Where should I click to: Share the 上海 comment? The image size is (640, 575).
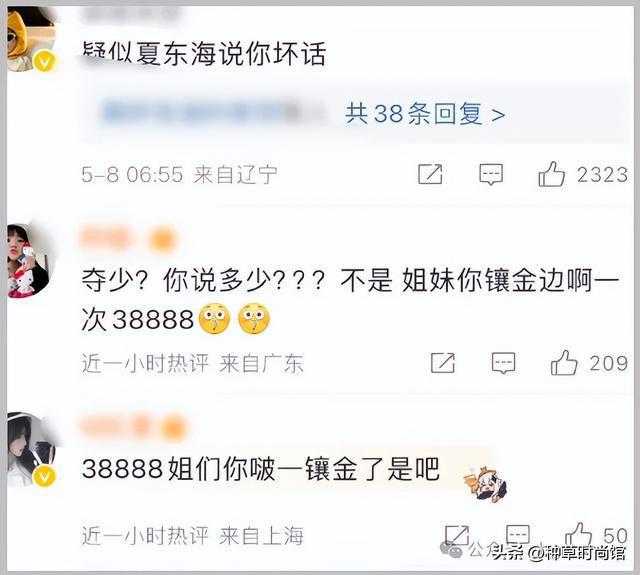coord(457,535)
